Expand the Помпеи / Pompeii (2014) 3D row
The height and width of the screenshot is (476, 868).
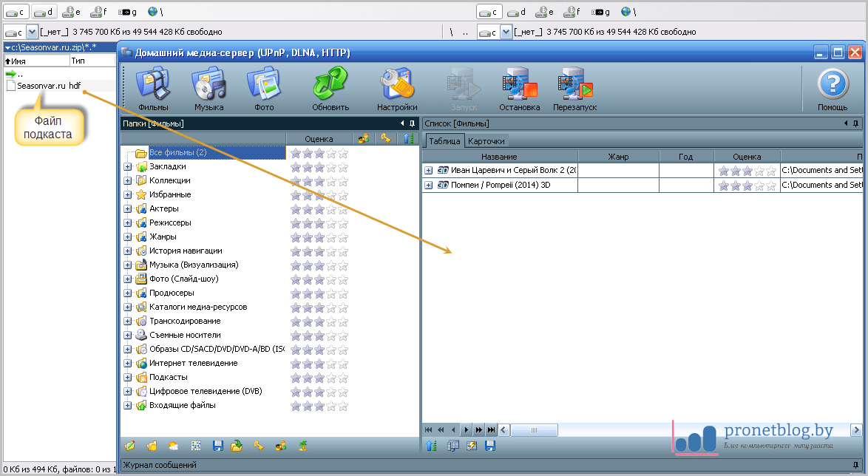(x=429, y=185)
